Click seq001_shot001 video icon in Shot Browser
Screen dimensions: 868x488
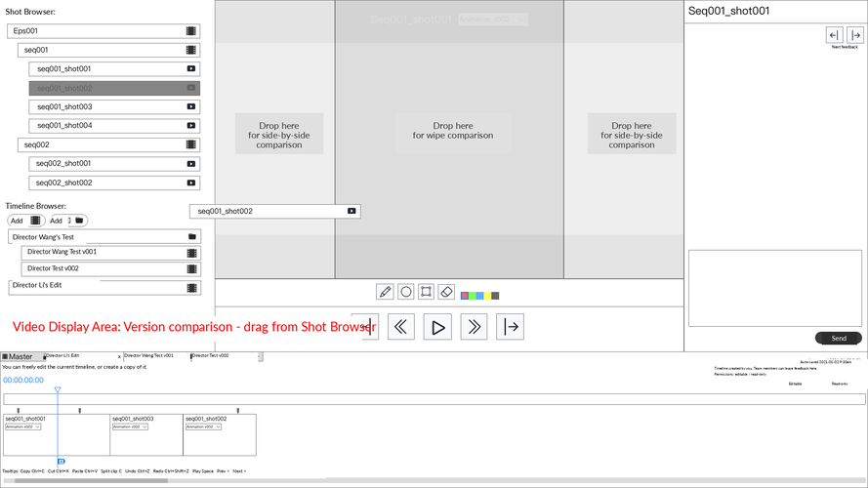[191, 68]
